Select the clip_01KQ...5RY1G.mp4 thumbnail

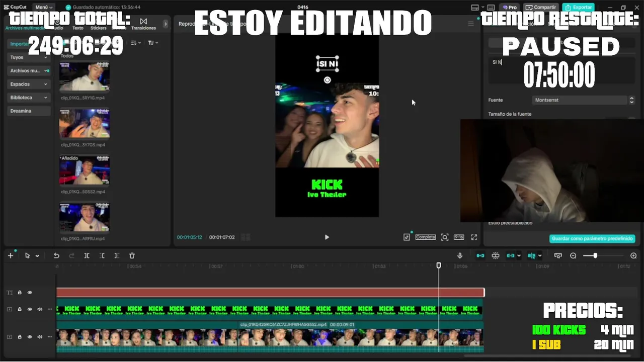coord(85,76)
